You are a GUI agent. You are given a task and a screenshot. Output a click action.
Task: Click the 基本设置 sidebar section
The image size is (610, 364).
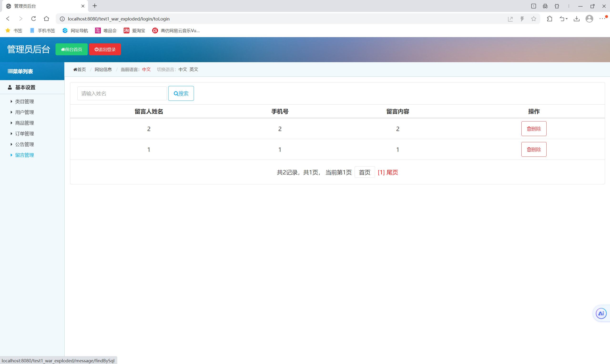coord(32,87)
